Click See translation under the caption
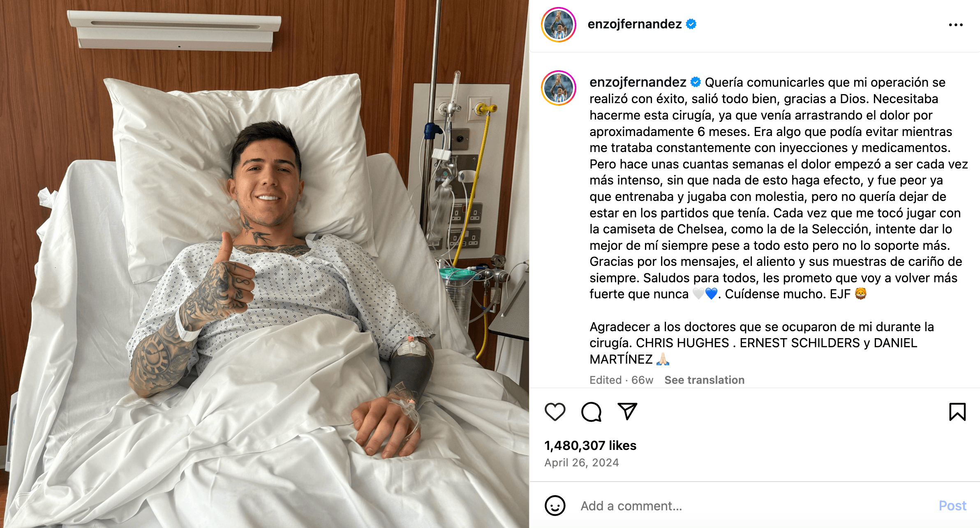The height and width of the screenshot is (528, 980). [704, 380]
